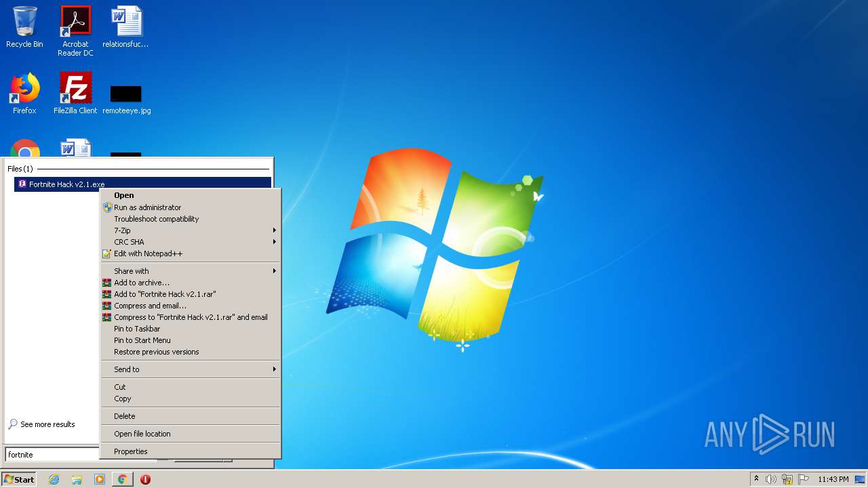Open Windows Explorer folder taskbar icon
868x488 pixels.
77,479
